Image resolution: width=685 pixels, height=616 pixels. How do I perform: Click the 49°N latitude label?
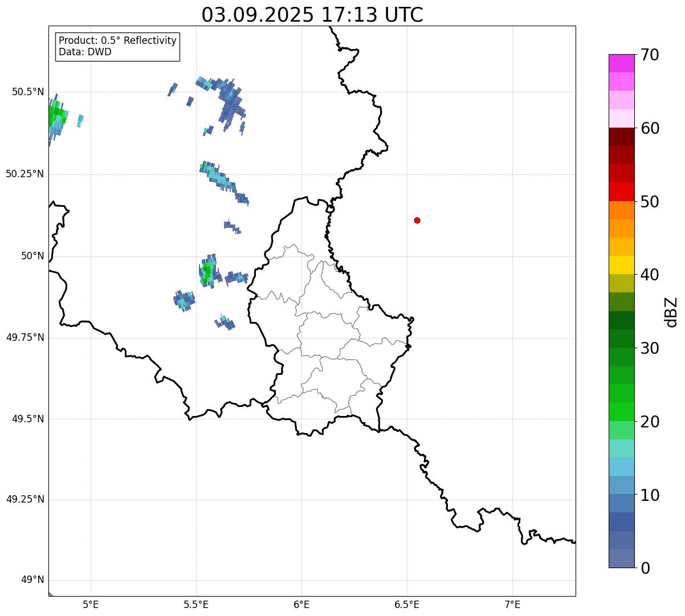tap(32, 580)
